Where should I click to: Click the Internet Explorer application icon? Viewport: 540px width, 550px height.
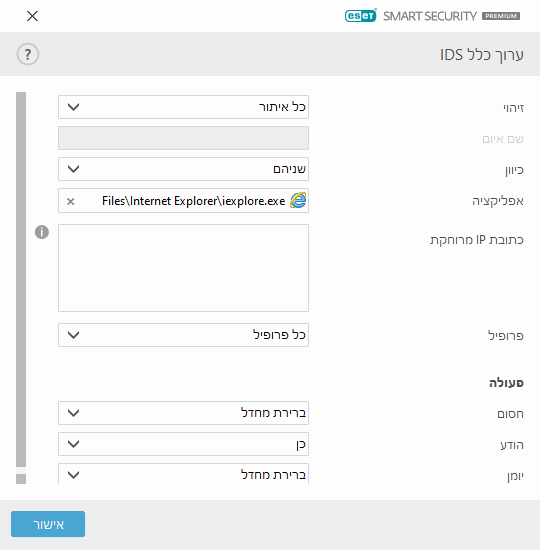298,201
